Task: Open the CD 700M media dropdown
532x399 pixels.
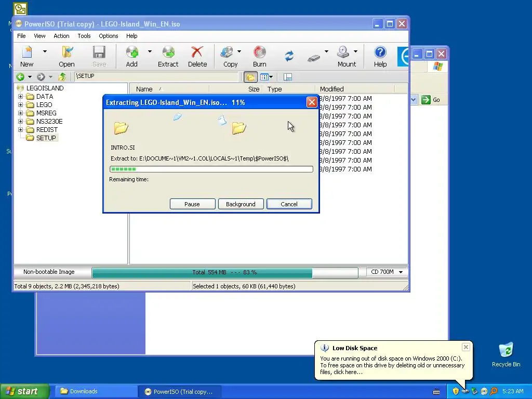Action: click(x=387, y=272)
